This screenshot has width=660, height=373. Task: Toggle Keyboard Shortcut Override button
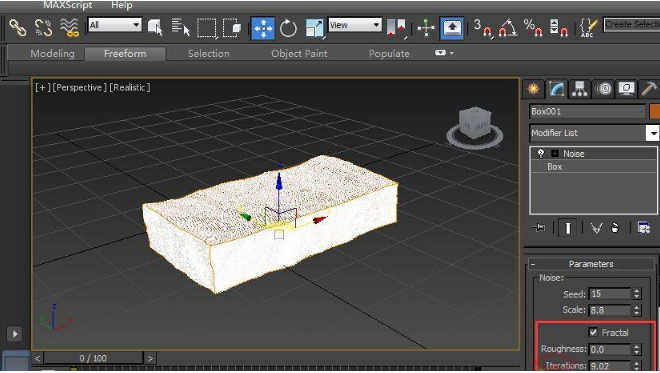tap(452, 28)
